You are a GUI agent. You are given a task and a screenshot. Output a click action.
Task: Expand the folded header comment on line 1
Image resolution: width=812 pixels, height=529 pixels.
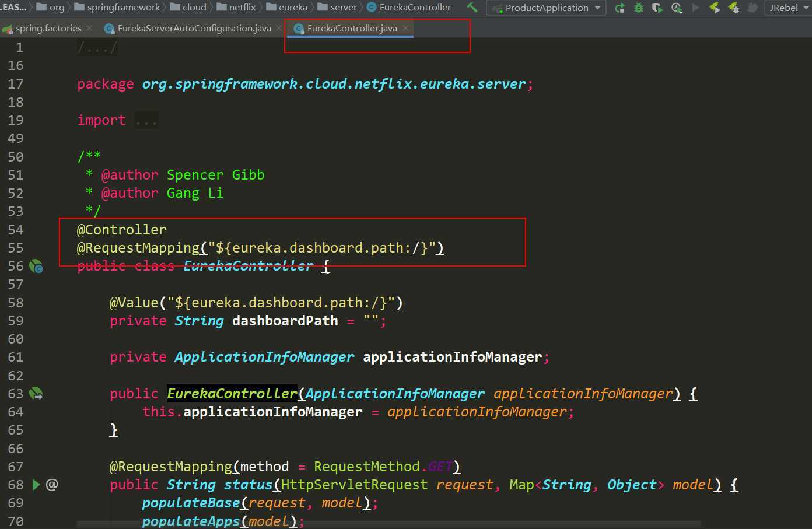pyautogui.click(x=97, y=48)
